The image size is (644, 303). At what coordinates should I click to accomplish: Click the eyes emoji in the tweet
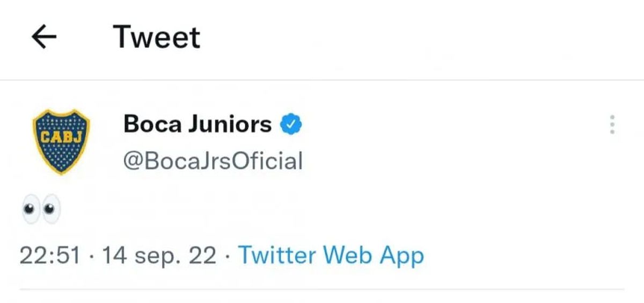(41, 210)
